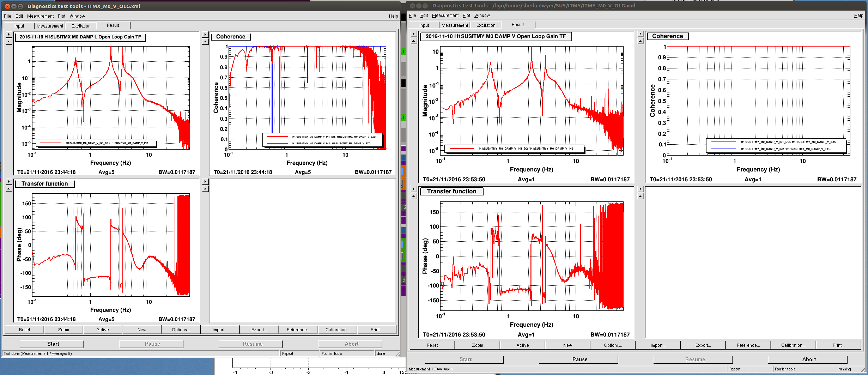Switch to Input tab in ITMX window
The width and height of the screenshot is (868, 375).
[19, 26]
